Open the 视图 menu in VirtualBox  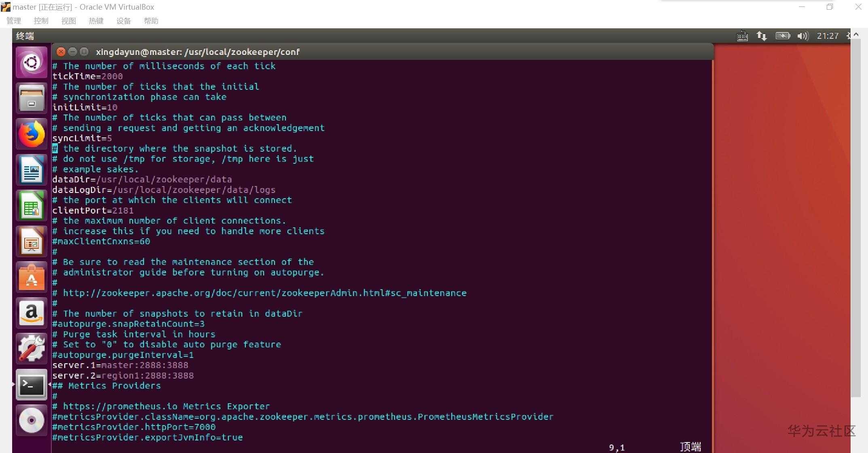tap(69, 21)
